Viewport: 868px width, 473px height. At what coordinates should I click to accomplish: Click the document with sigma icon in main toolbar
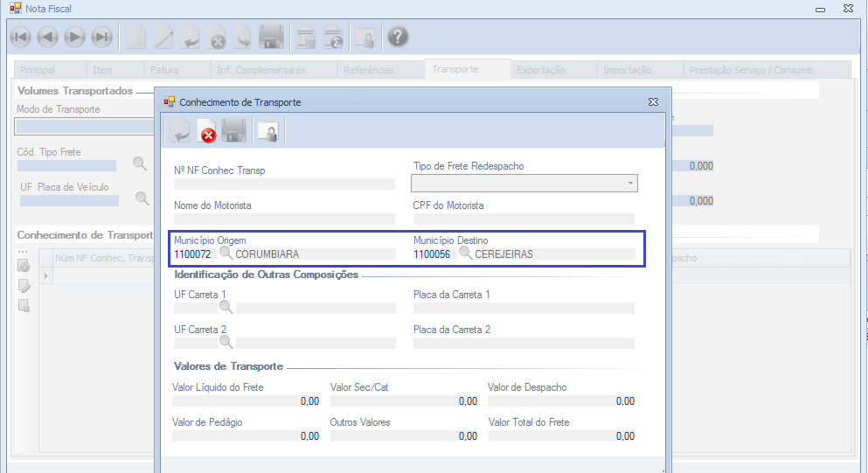[x=333, y=38]
